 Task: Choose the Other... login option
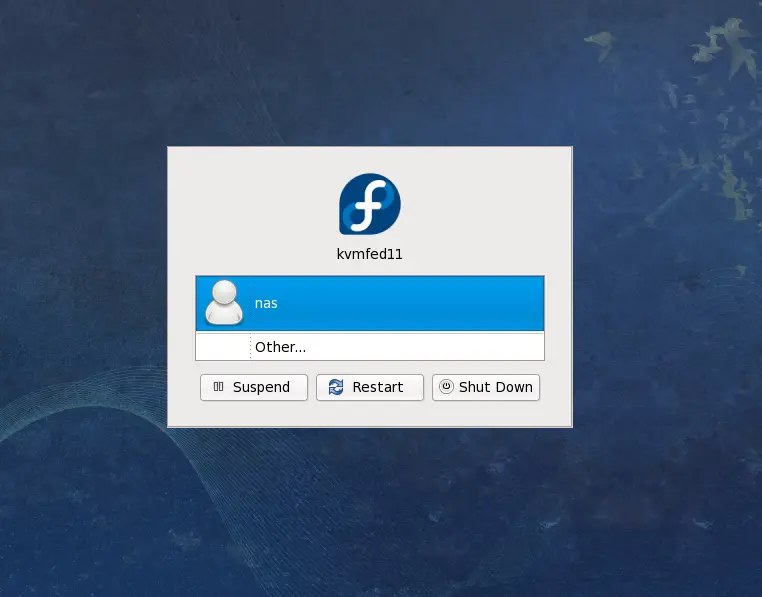(x=370, y=347)
